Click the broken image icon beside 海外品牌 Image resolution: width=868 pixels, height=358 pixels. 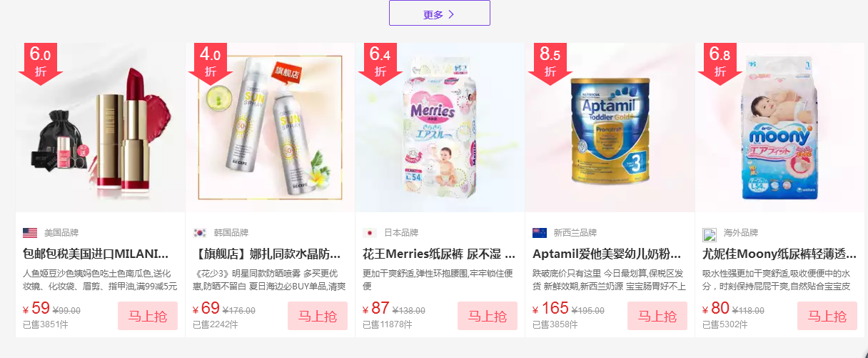(x=710, y=235)
